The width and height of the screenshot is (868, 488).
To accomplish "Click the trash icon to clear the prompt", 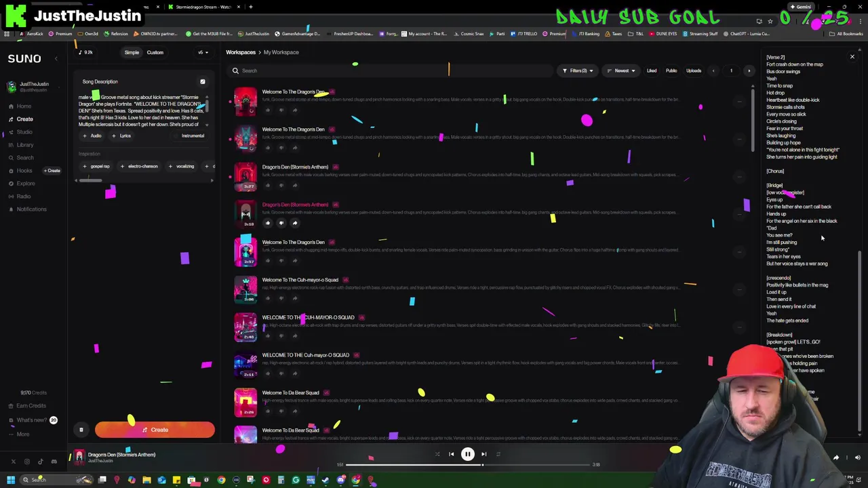I will (81, 430).
